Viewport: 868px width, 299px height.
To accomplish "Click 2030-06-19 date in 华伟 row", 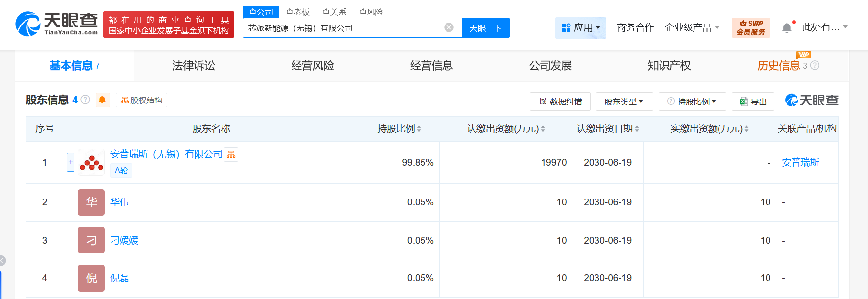I will coord(608,202).
